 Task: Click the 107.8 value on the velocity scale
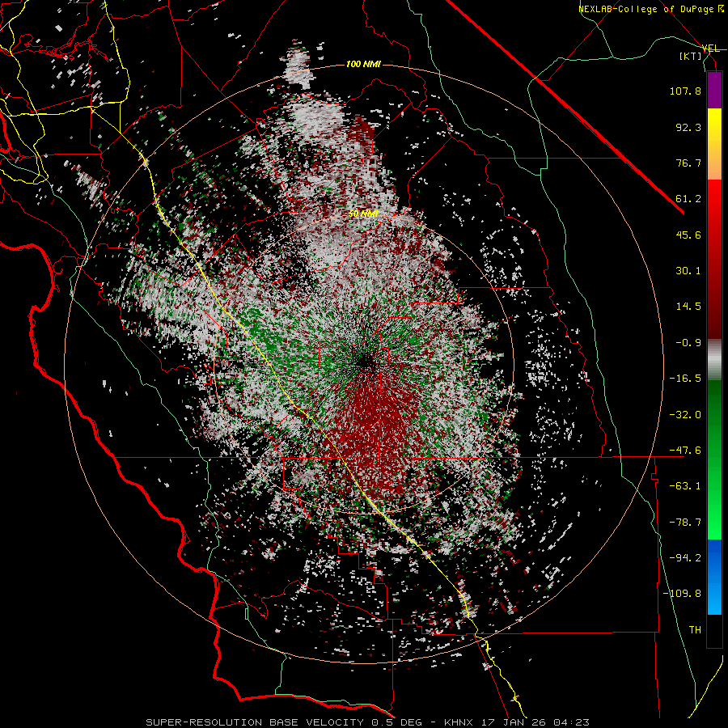click(685, 91)
